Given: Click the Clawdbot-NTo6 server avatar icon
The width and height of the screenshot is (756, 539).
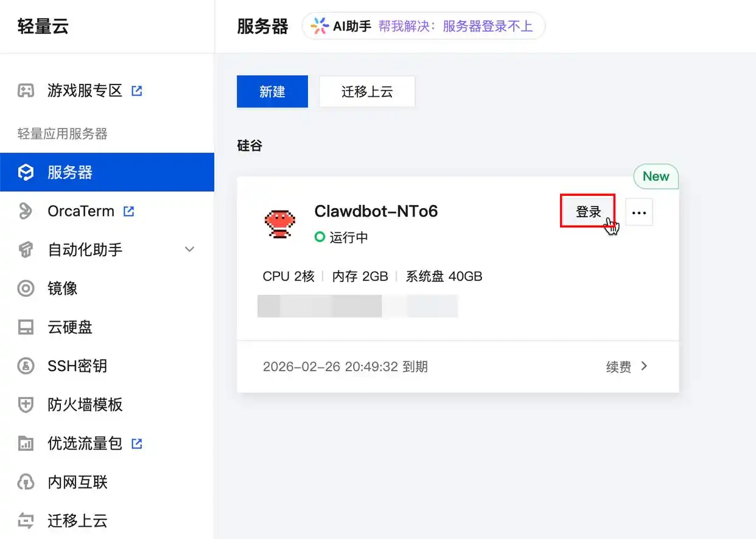Looking at the screenshot, I should (279, 223).
